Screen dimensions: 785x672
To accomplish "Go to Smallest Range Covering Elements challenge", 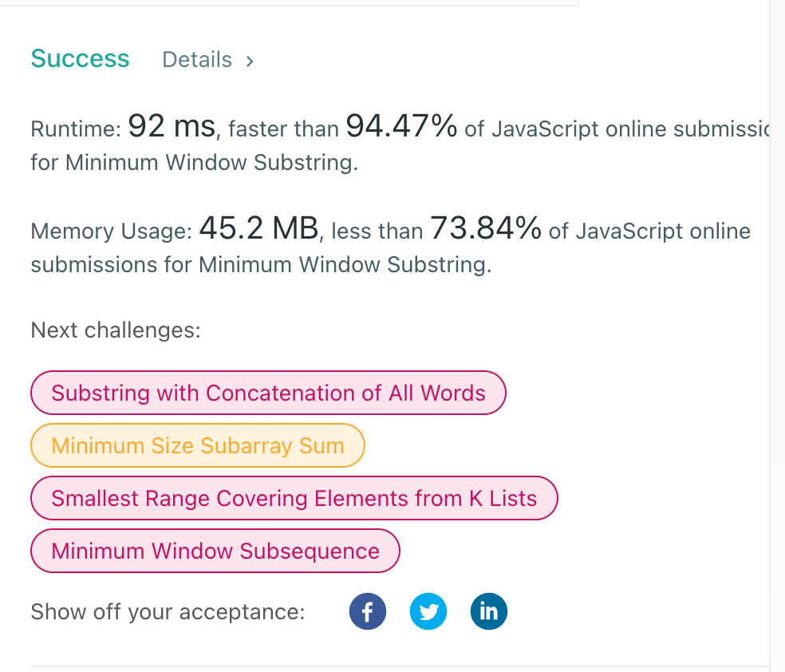I will 294,498.
